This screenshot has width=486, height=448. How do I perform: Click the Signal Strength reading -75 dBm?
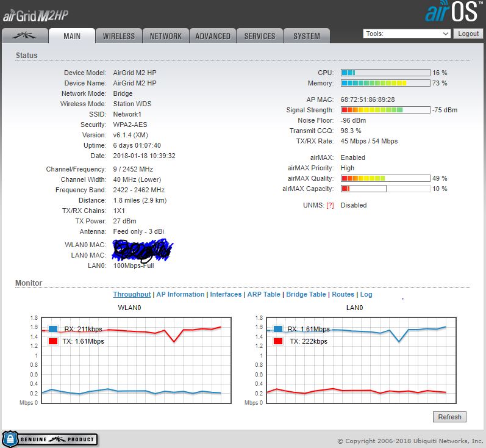(x=445, y=110)
